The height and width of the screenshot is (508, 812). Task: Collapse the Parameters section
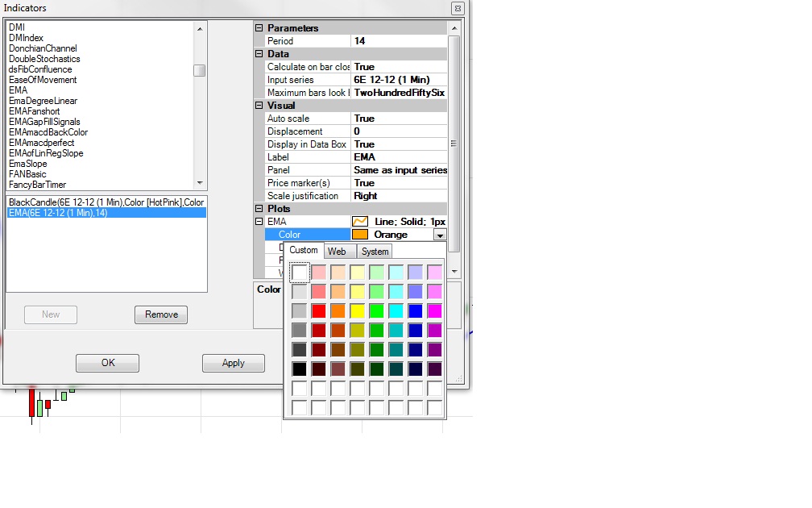click(x=259, y=28)
